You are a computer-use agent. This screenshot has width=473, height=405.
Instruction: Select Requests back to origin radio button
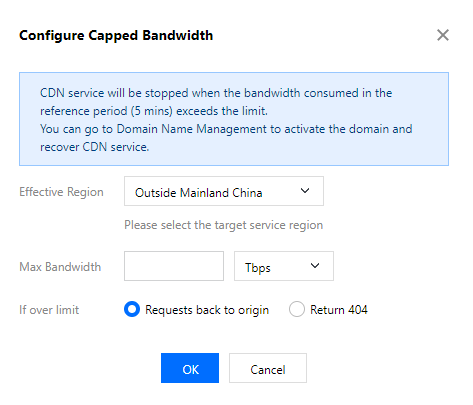(132, 309)
